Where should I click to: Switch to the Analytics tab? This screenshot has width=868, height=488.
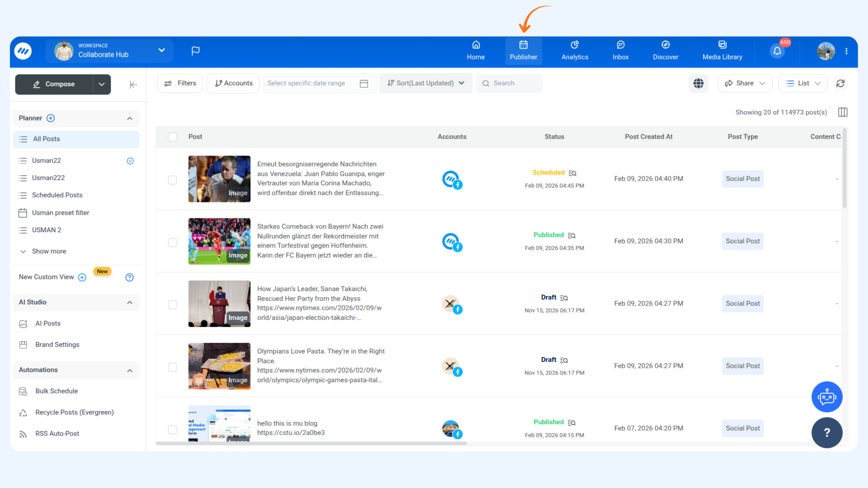[575, 51]
